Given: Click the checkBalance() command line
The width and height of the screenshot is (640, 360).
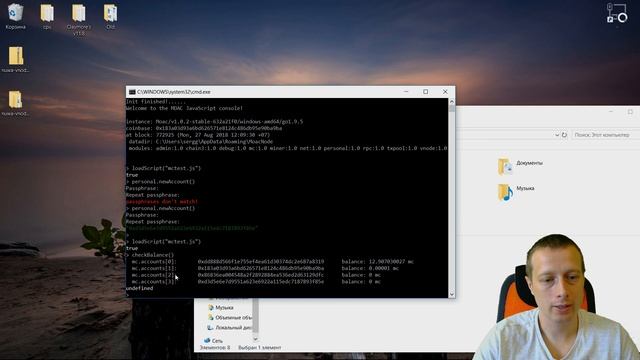Looking at the screenshot, I should pos(149,255).
